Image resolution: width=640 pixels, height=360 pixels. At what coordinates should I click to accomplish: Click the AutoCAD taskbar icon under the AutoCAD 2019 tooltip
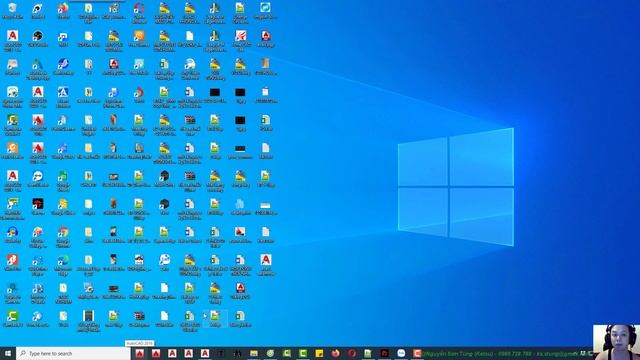140,353
